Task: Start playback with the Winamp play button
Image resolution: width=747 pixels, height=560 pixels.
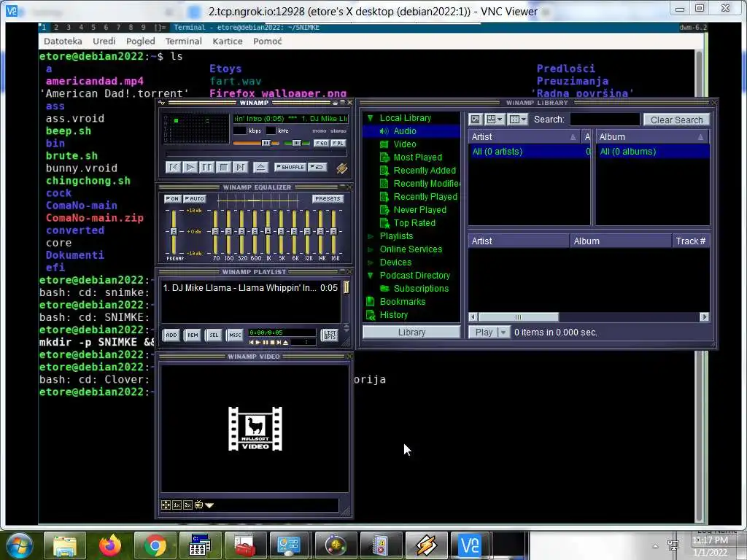Action: (190, 167)
